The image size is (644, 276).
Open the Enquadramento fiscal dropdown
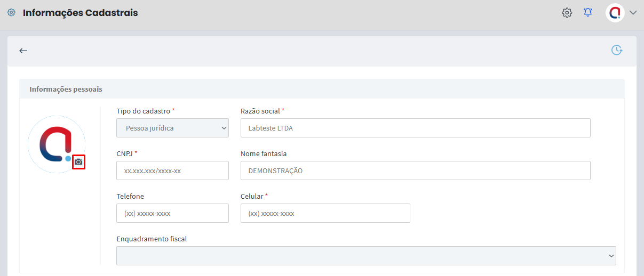(366, 256)
